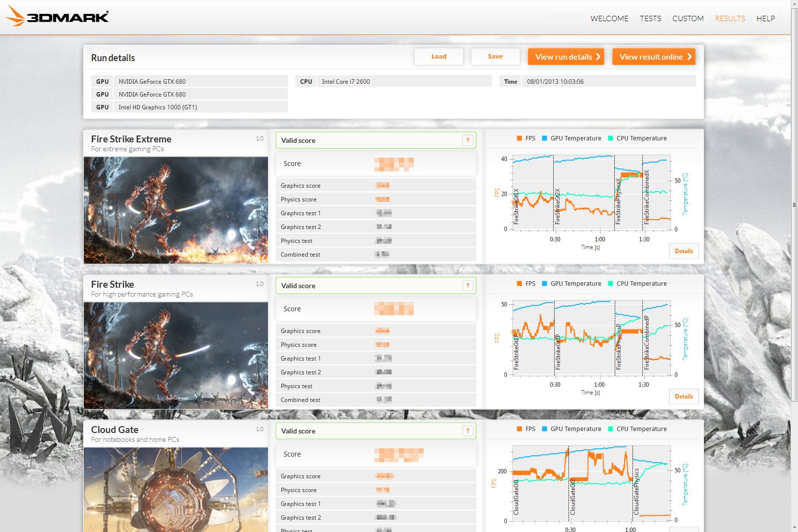Select the RESULTS tab

pyautogui.click(x=730, y=19)
